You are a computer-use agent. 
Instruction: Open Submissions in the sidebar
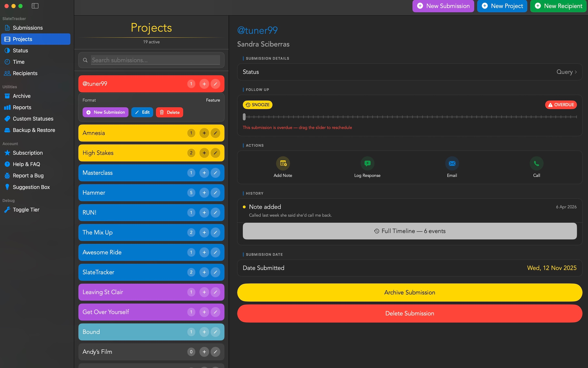point(36,28)
